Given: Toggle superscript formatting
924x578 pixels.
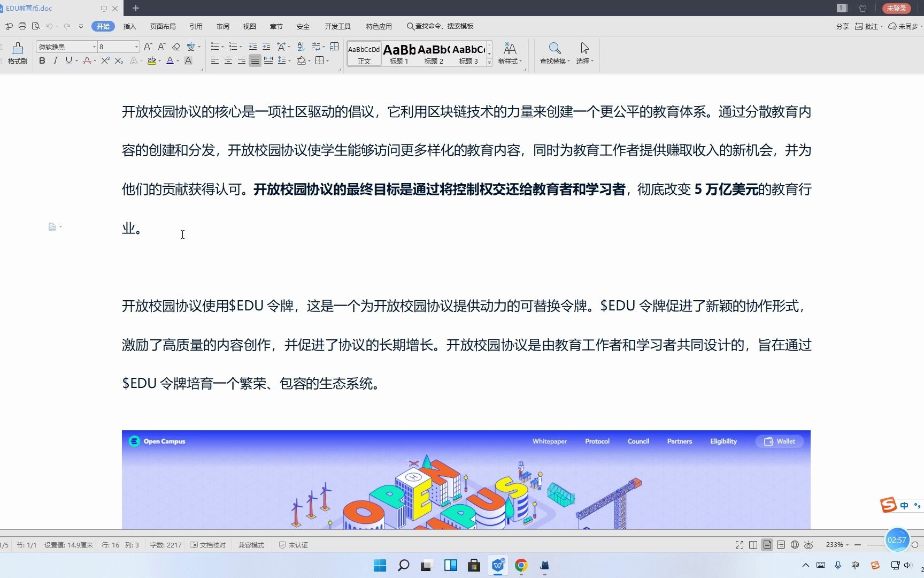Looking at the screenshot, I should pos(105,60).
